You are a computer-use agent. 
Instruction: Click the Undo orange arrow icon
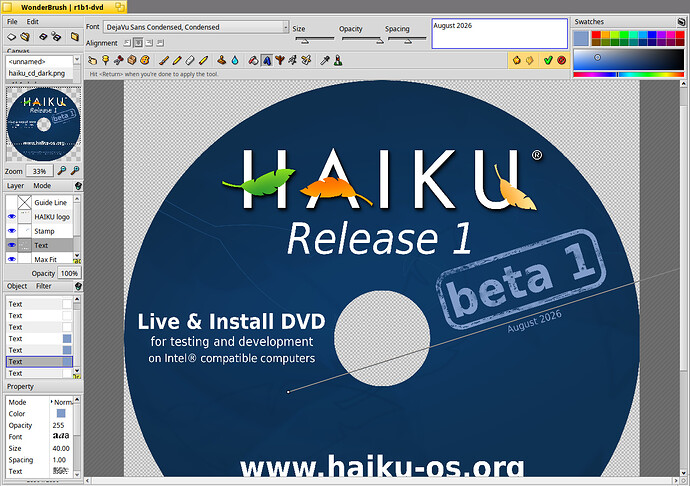[517, 60]
